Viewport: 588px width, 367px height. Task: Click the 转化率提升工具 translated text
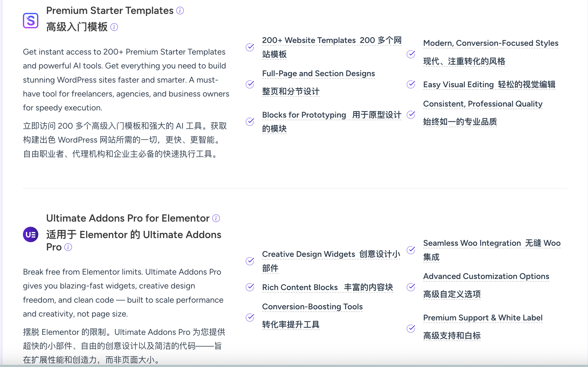291,325
